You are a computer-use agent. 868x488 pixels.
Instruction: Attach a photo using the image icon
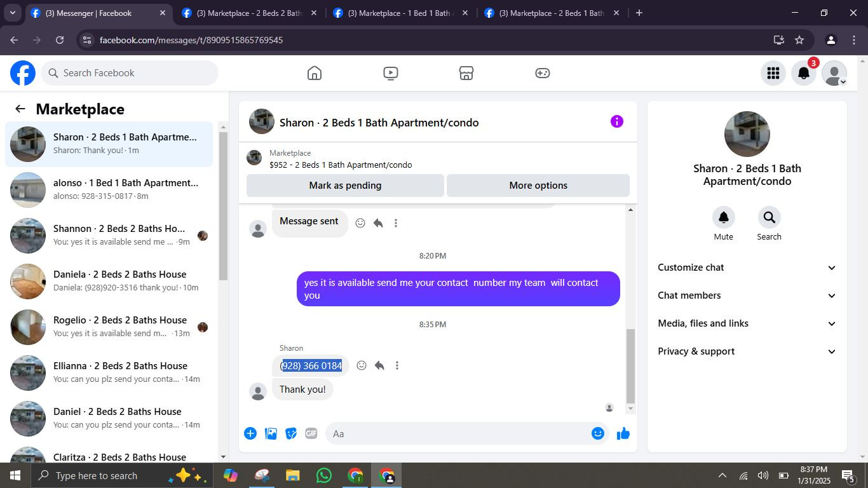point(271,433)
